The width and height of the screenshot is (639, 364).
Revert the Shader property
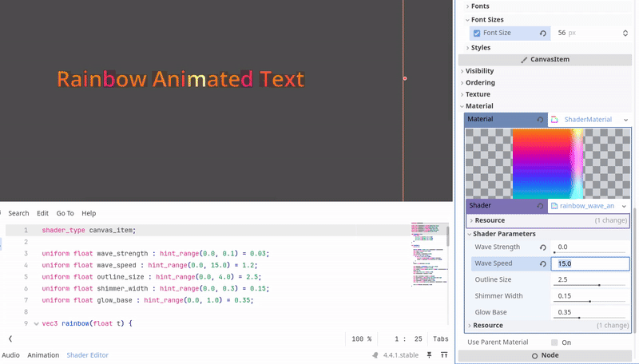pyautogui.click(x=540, y=206)
